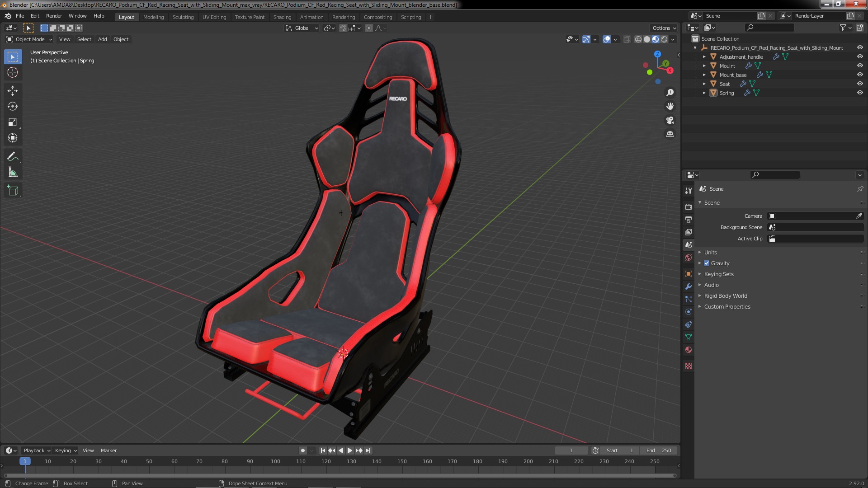Toggle X-ray display in viewport header
This screenshot has height=488, width=868.
[627, 40]
